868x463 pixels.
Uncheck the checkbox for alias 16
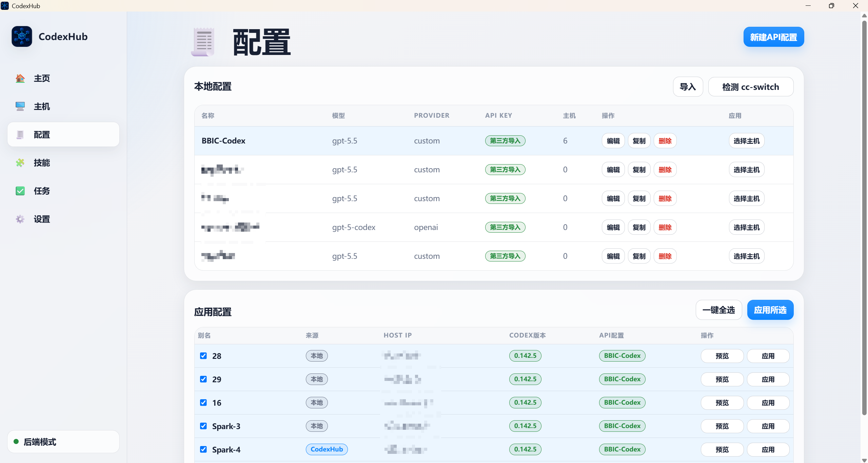[x=203, y=402]
